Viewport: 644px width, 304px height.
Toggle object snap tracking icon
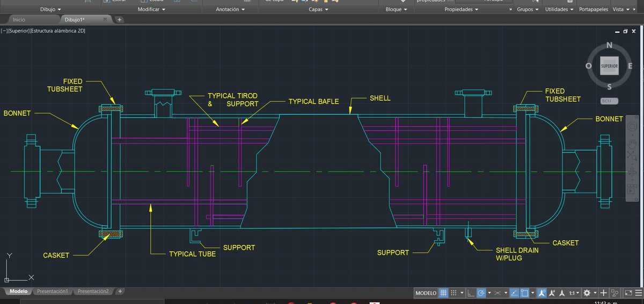tap(514, 293)
